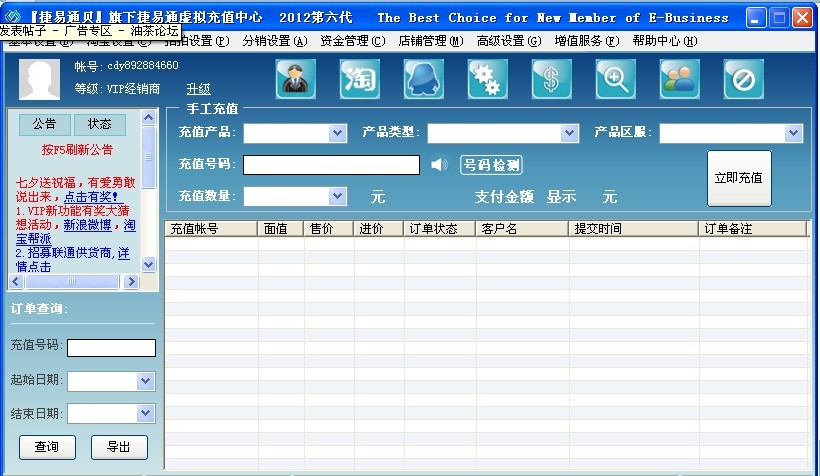Click the speaker sound icon
Viewport: 820px width, 476px height.
[439, 165]
